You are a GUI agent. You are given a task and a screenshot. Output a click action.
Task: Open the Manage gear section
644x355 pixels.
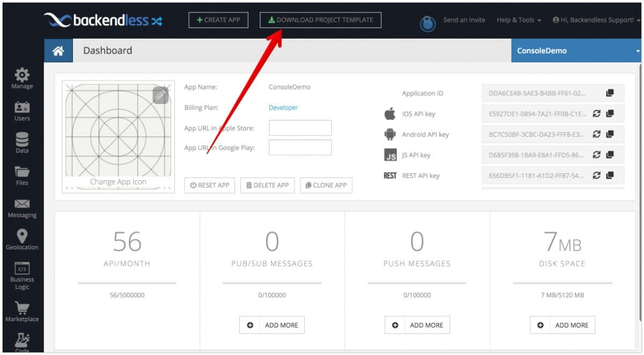(x=22, y=78)
